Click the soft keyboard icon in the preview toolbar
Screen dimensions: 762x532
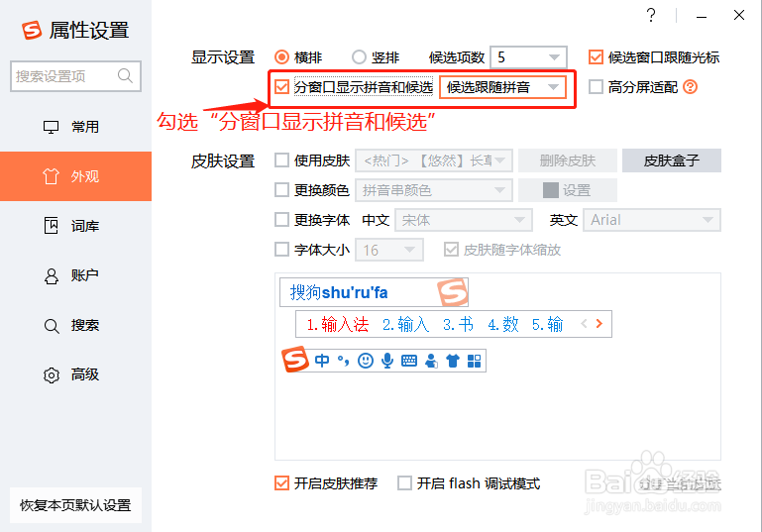pos(409,361)
